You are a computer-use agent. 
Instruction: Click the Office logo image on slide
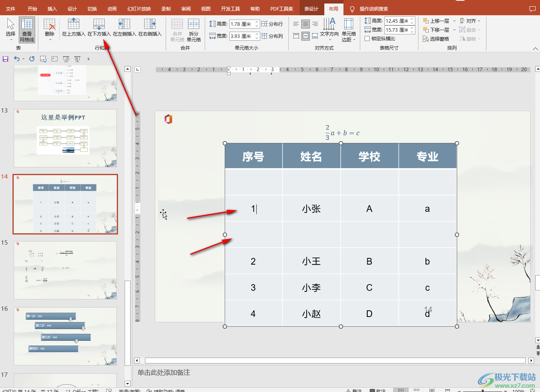[168, 119]
